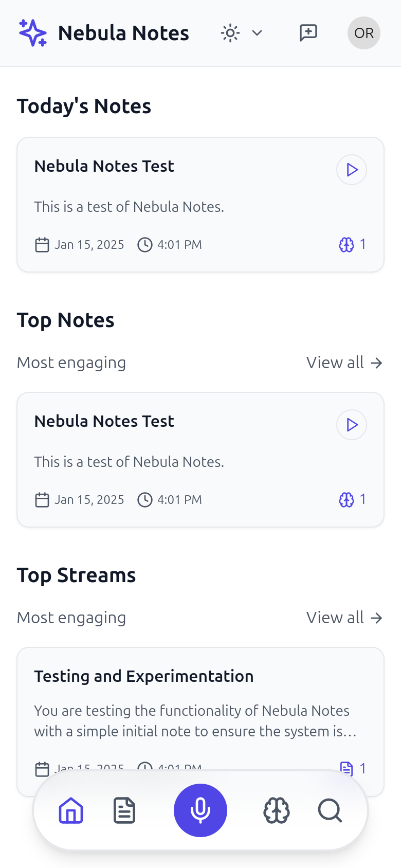401x868 pixels.
Task: Start recording with the microphone button
Action: point(200,810)
